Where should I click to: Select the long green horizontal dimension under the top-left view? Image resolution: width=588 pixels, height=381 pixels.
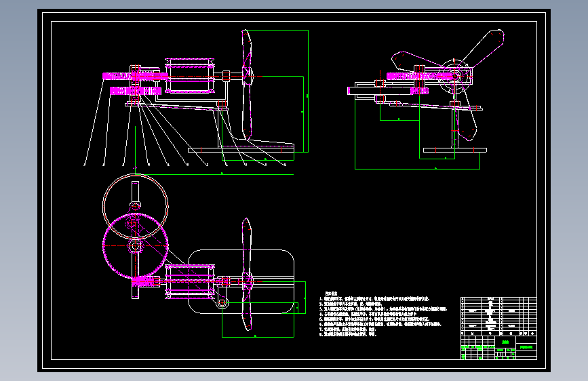click(214, 174)
